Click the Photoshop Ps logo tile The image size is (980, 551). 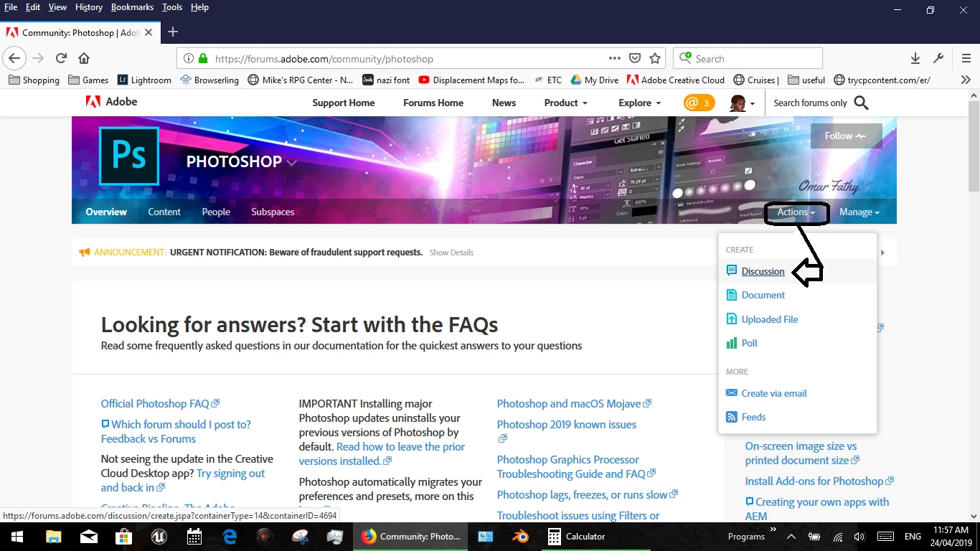point(129,156)
